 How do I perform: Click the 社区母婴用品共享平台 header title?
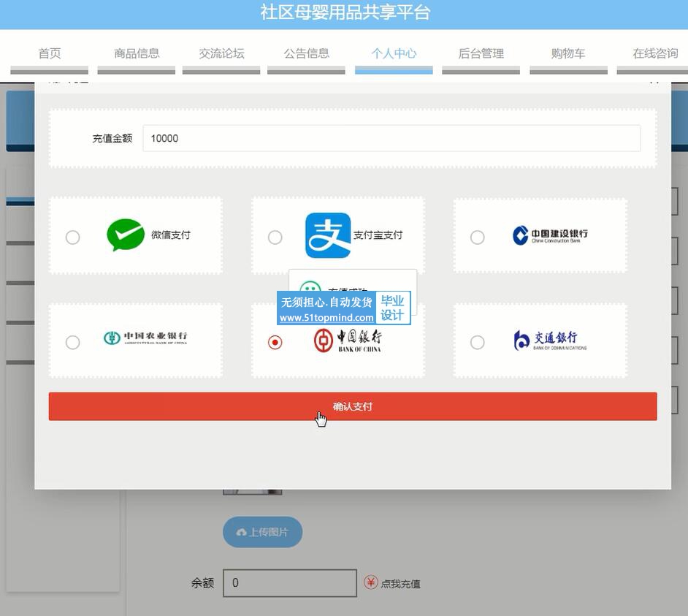[x=345, y=12]
